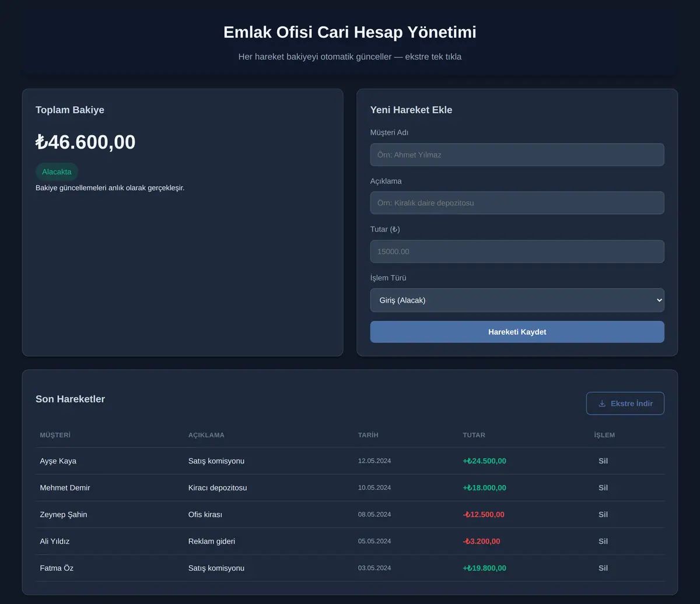Click the ₺46.600,00 total balance amount

85,142
